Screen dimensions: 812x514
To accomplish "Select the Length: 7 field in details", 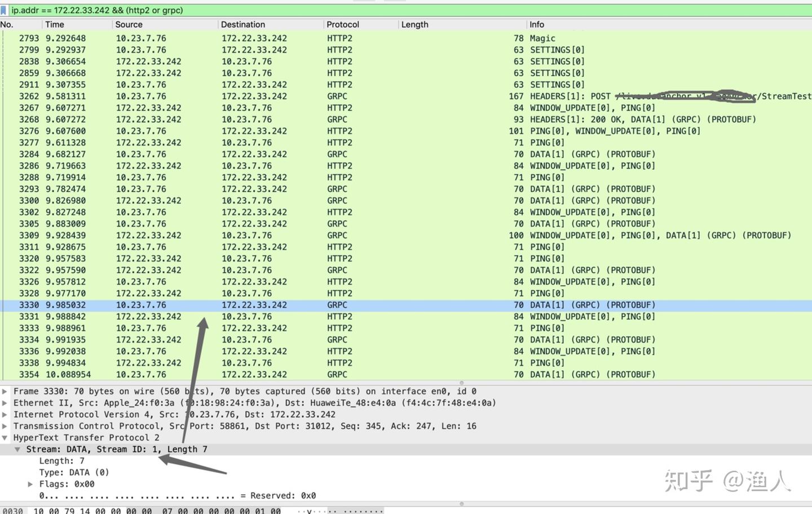I will 62,460.
